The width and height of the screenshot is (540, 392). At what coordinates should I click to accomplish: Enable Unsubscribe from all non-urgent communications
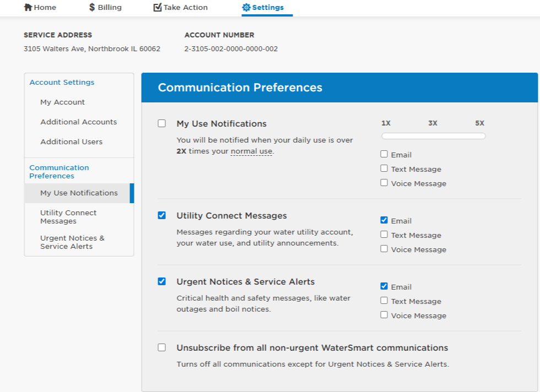pos(161,347)
